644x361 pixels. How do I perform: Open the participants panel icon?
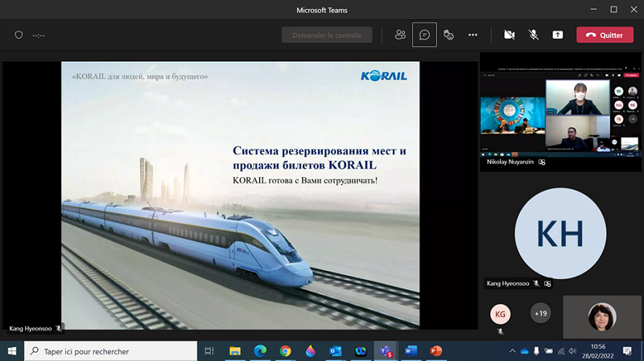(x=400, y=35)
